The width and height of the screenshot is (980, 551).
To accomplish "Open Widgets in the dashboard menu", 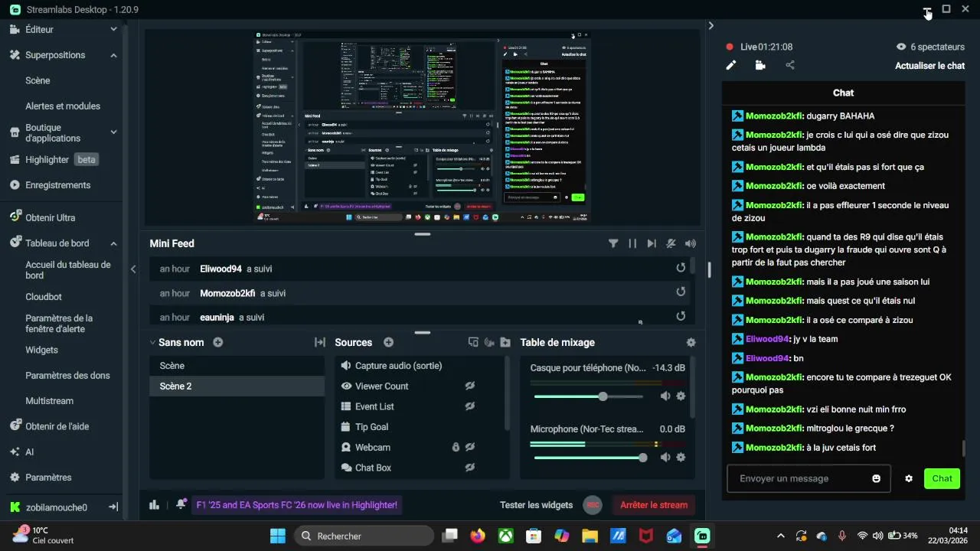I will 41,350.
